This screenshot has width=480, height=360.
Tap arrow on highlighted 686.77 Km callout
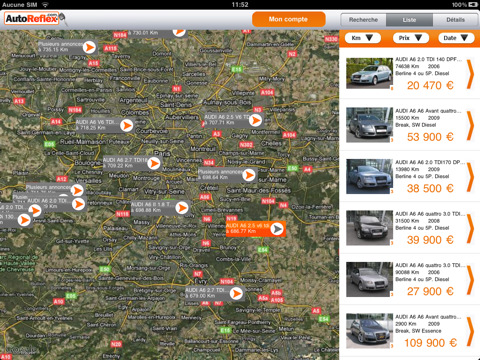tap(277, 229)
